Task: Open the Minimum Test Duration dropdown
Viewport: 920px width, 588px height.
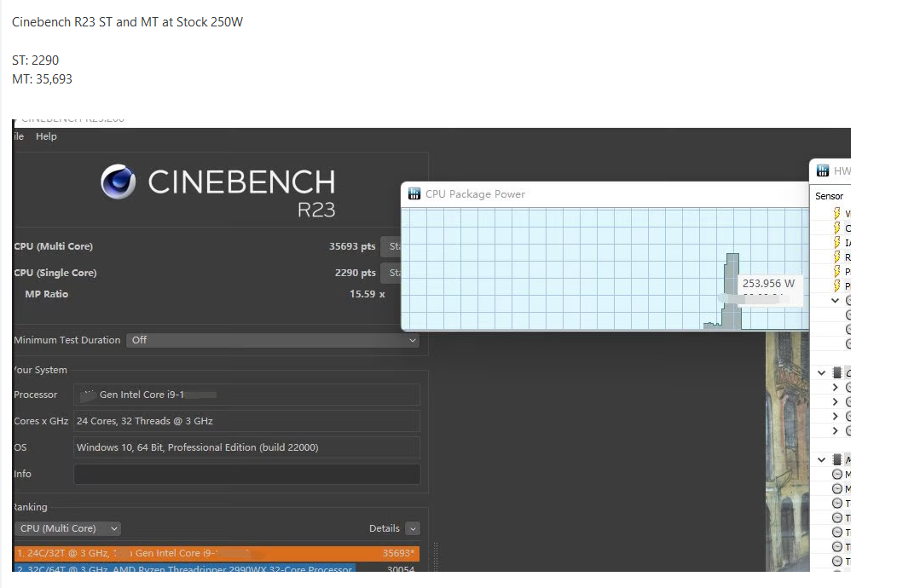Action: pyautogui.click(x=273, y=340)
